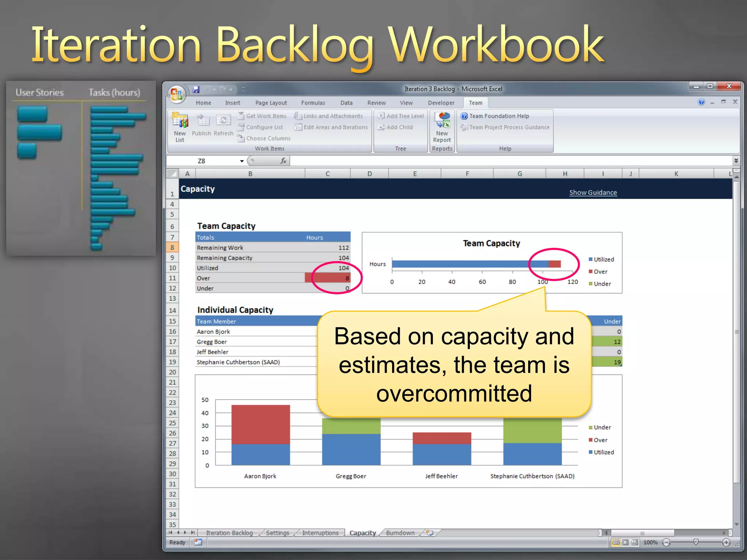Open the Customize Quick Access Toolbar dropdown

tap(243, 89)
